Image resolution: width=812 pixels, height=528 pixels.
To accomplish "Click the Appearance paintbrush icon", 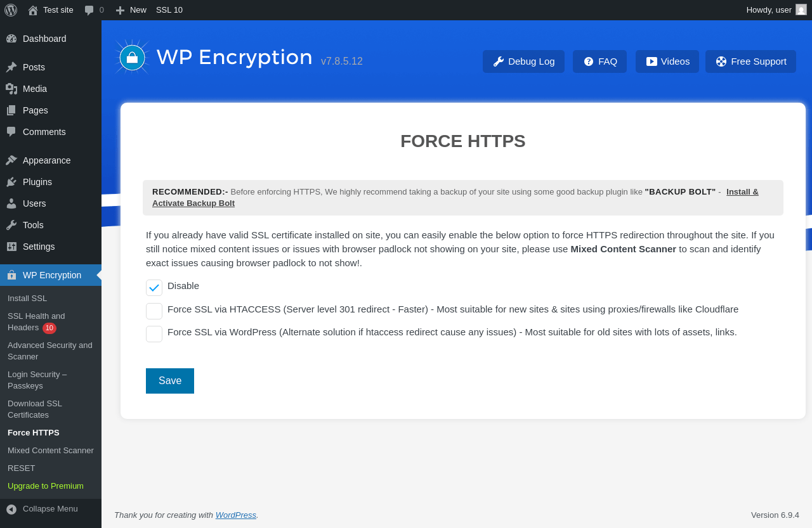I will 11,160.
